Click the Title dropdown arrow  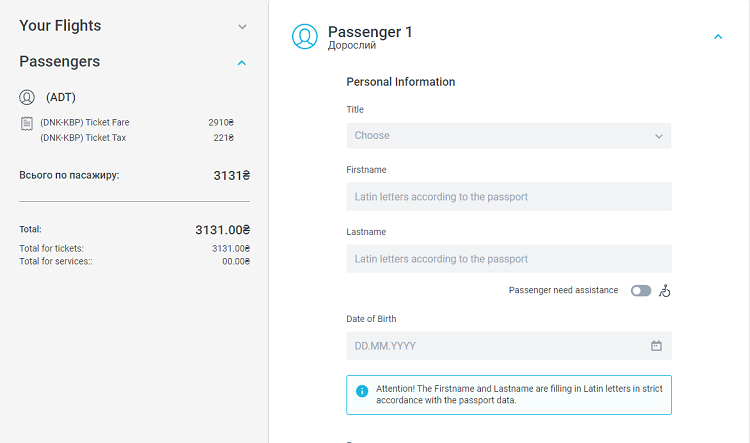(x=659, y=136)
